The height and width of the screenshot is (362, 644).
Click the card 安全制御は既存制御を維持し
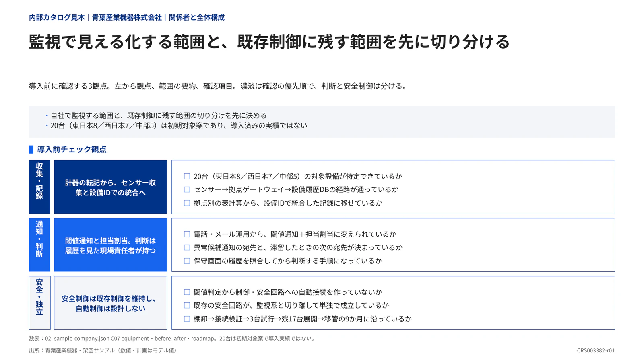(x=110, y=303)
